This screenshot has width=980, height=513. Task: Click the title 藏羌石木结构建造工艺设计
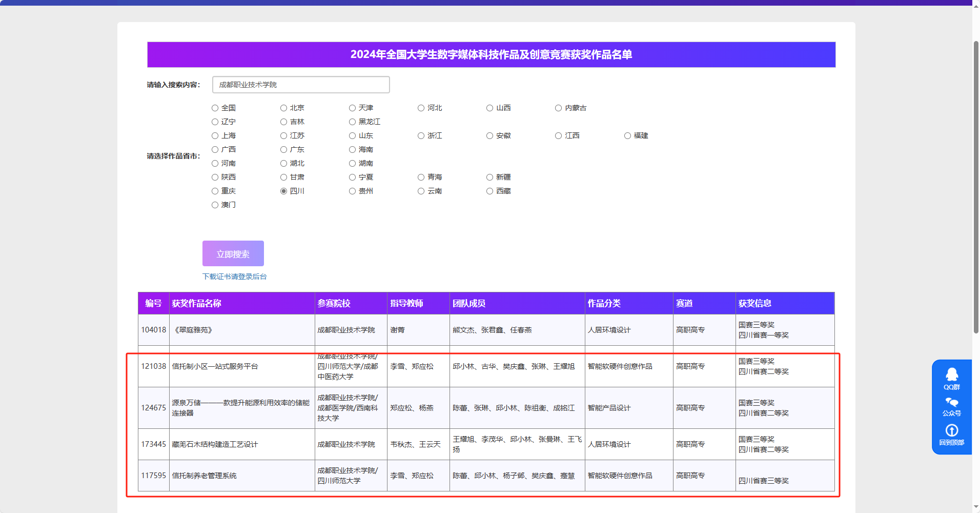(x=215, y=444)
